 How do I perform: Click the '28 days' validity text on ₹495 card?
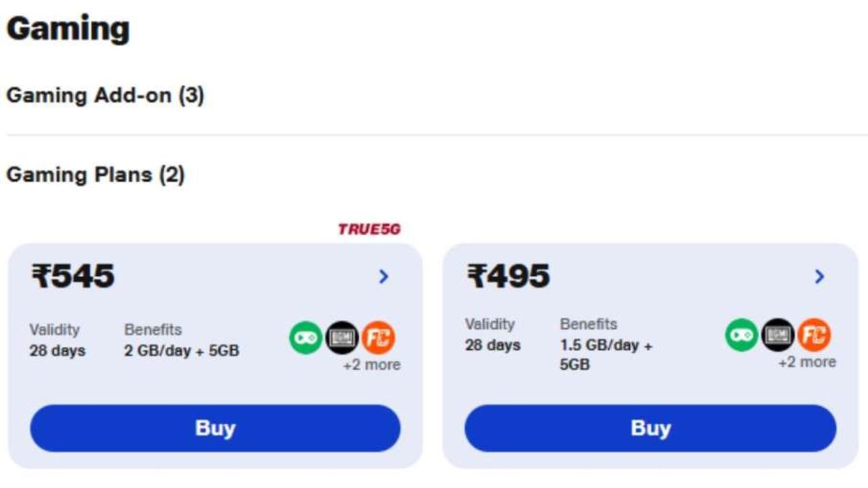point(493,345)
